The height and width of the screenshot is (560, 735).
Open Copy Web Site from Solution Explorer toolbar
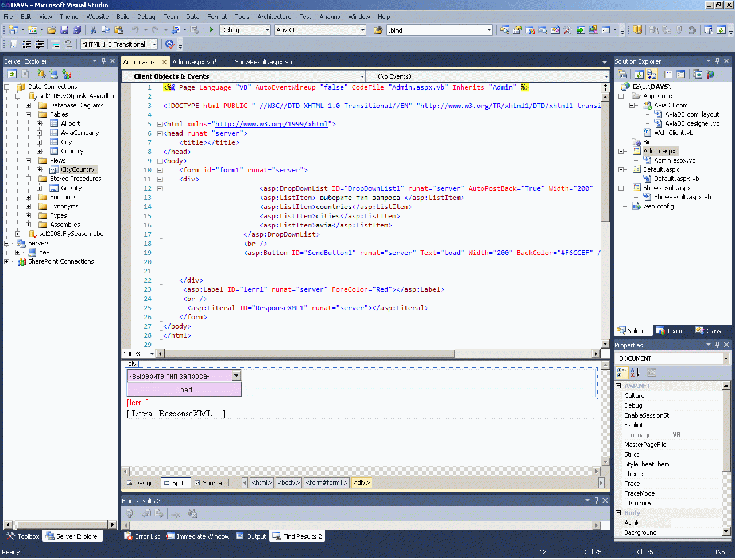pyautogui.click(x=698, y=74)
